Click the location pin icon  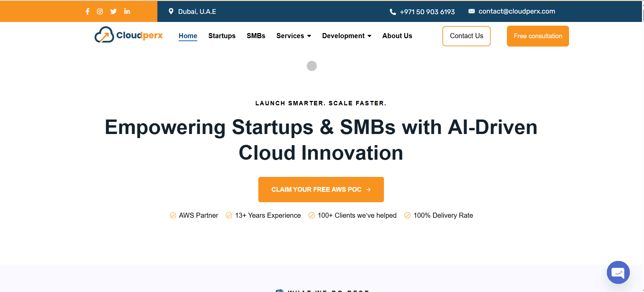171,11
